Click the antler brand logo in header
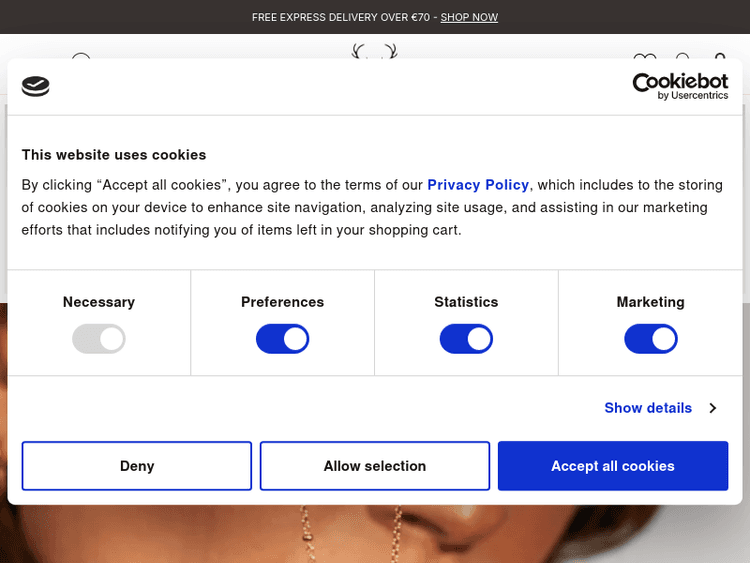750x563 pixels. tap(375, 51)
